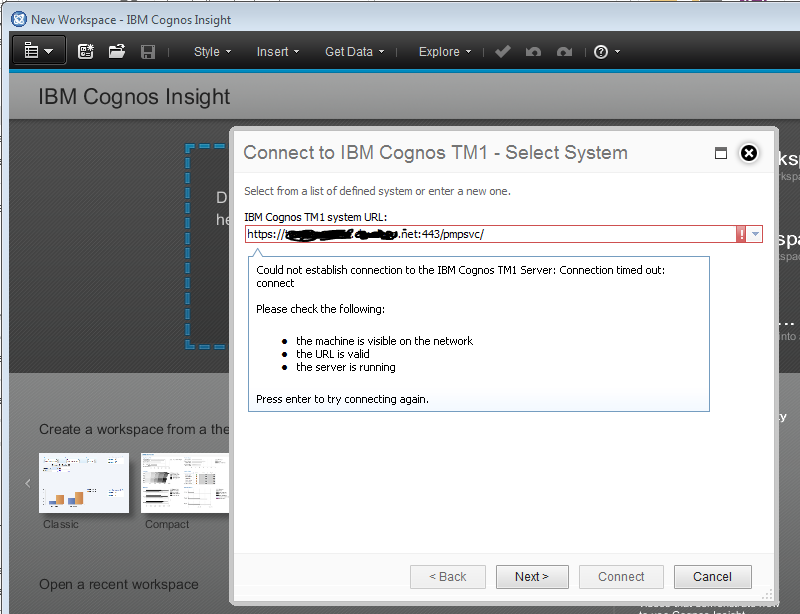Click the Next button
The image size is (800, 614).
(532, 576)
